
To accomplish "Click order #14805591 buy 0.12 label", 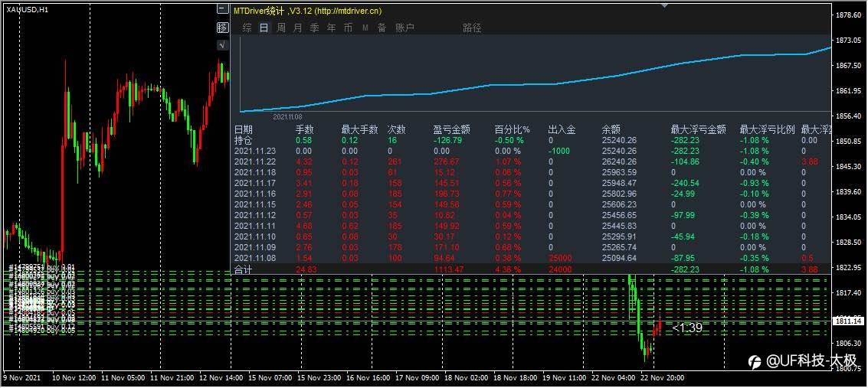I will point(41,327).
